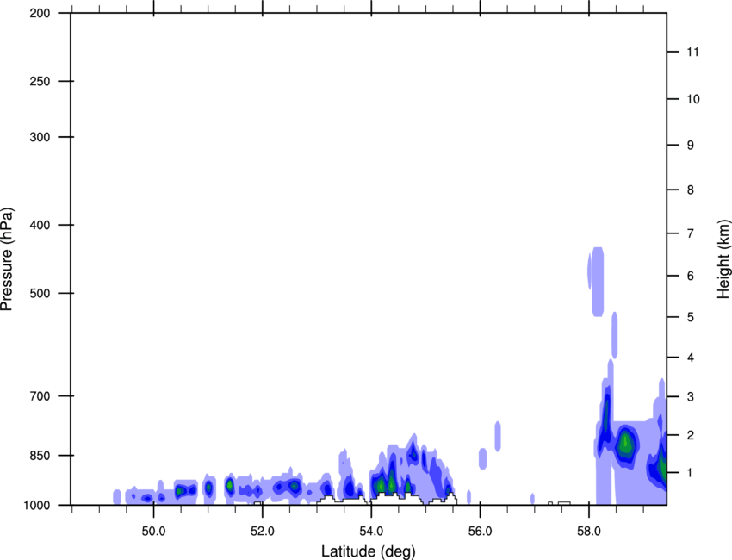Click the 250 pressure tick label
This screenshot has width=732, height=560.
point(40,81)
